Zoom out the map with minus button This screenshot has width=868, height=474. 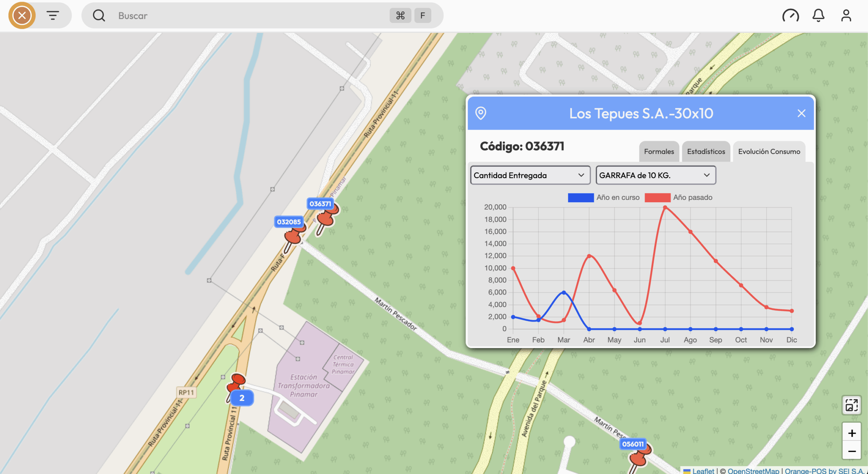(x=852, y=451)
